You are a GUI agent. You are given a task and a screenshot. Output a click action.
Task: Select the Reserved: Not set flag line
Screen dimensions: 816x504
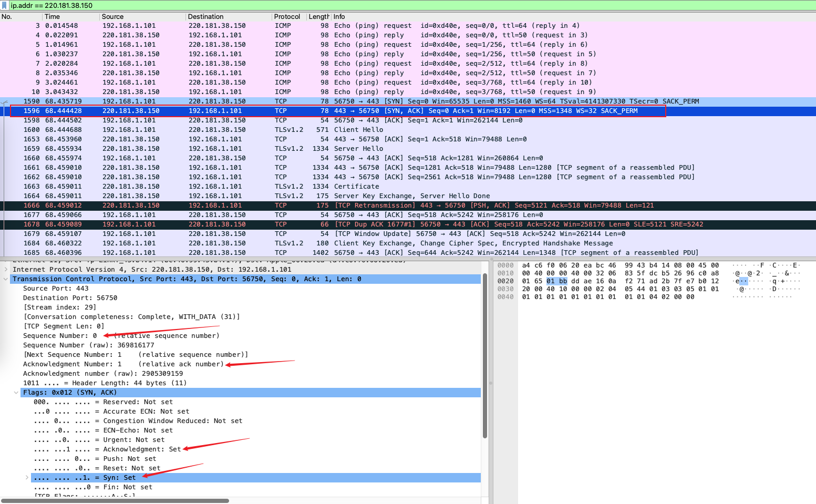point(103,402)
